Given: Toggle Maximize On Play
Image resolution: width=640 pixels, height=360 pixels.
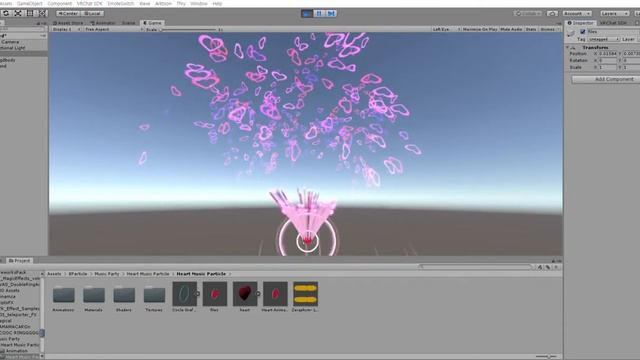Looking at the screenshot, I should [480, 29].
